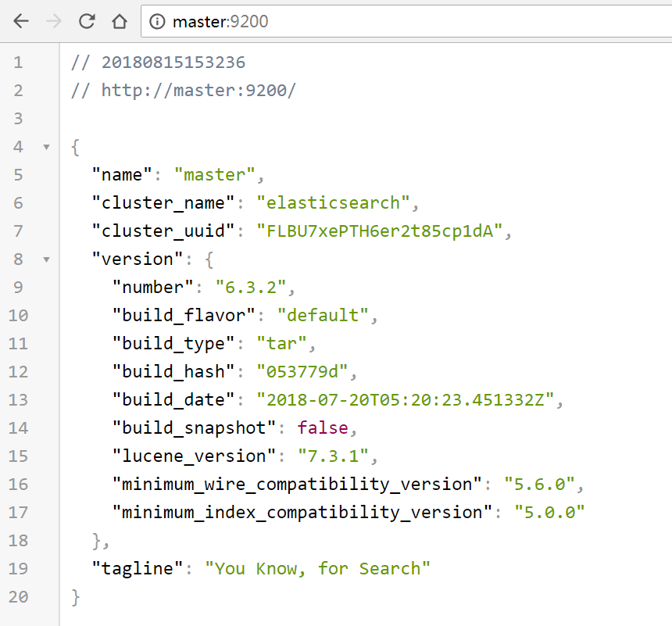Image resolution: width=672 pixels, height=626 pixels.
Task: Click the "version" key
Action: (x=138, y=259)
